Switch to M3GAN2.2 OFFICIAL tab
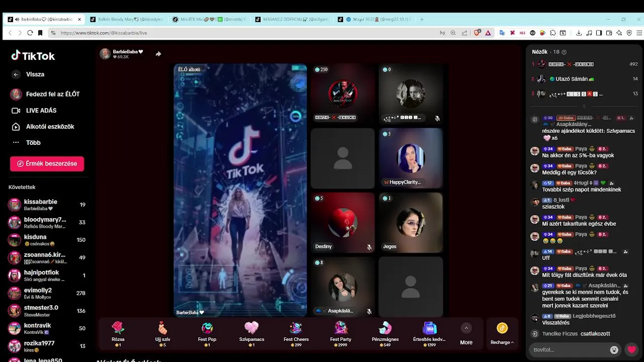 click(x=292, y=19)
